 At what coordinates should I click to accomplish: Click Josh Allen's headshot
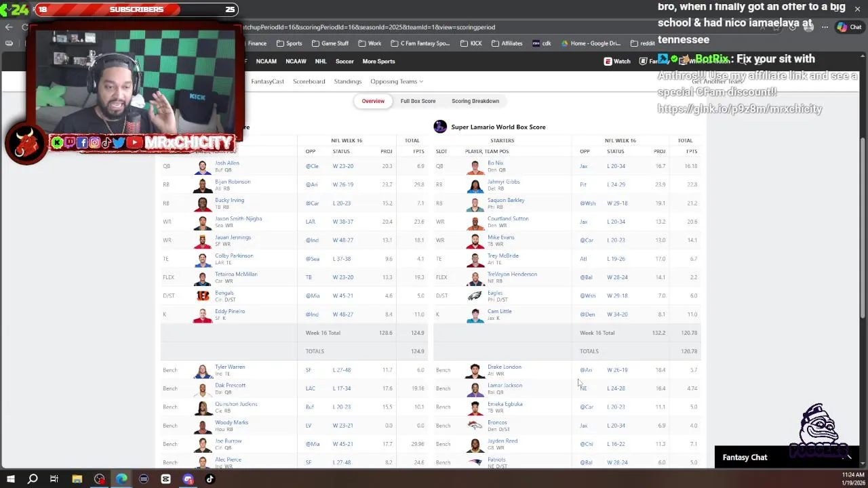[x=203, y=166]
